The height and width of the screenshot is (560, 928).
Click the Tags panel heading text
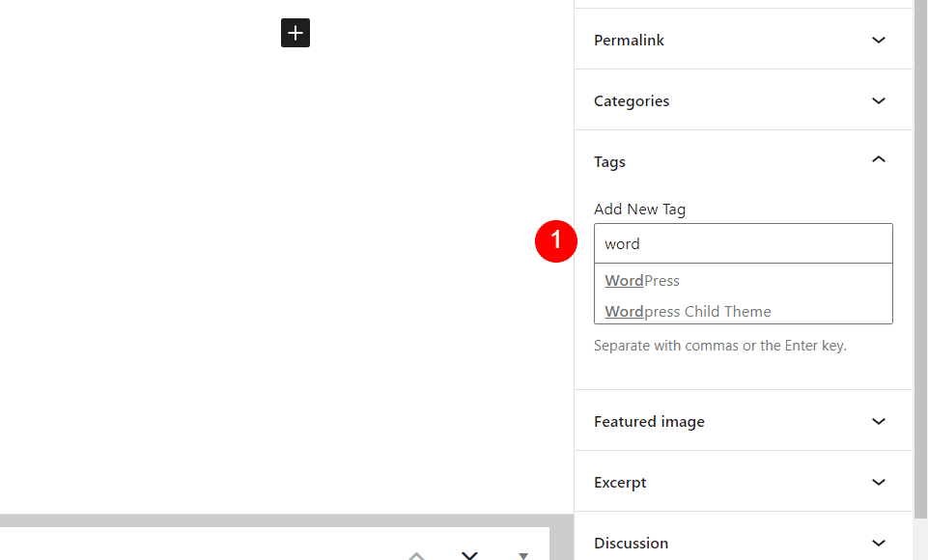click(609, 162)
